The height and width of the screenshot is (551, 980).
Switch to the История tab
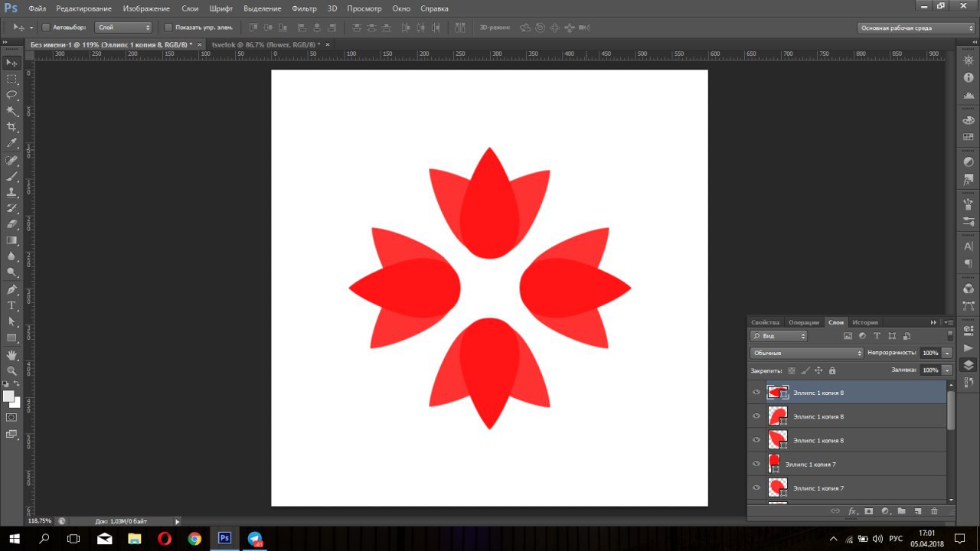(865, 322)
